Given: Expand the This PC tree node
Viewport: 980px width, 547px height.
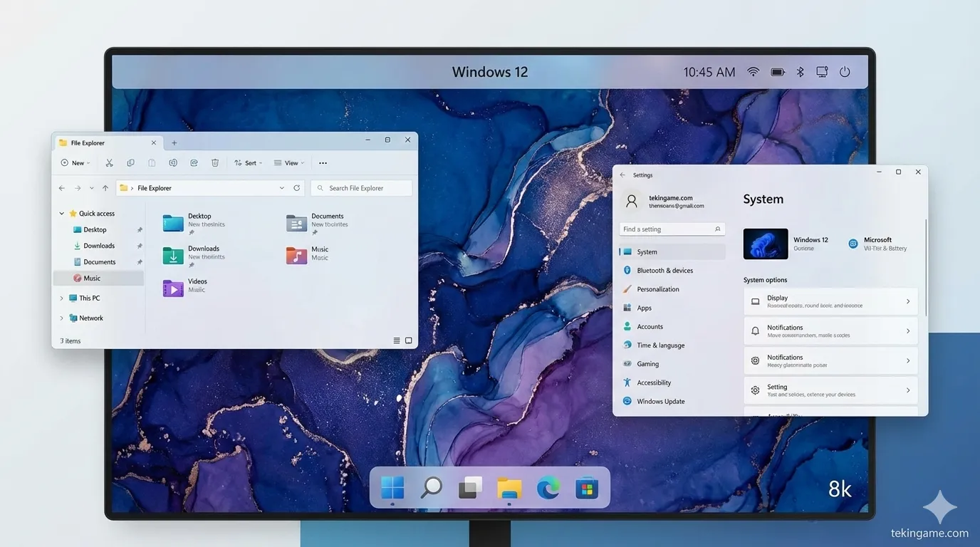Looking at the screenshot, I should tap(62, 298).
